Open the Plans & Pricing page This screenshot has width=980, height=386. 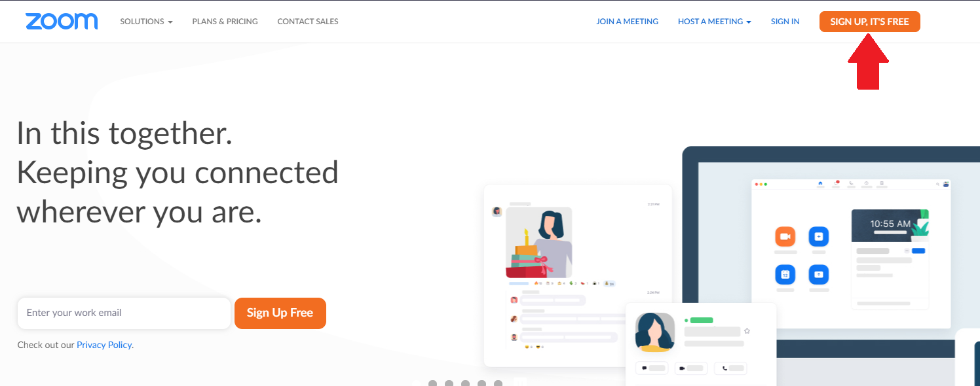coord(225,22)
